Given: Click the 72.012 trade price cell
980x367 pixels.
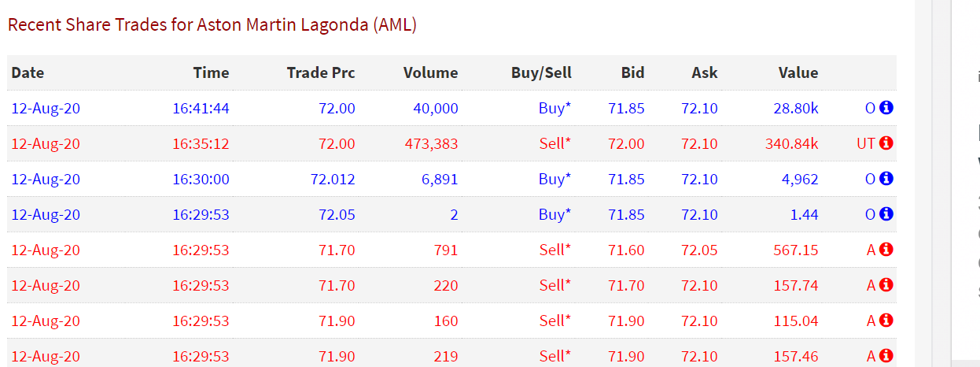Looking at the screenshot, I should [333, 179].
